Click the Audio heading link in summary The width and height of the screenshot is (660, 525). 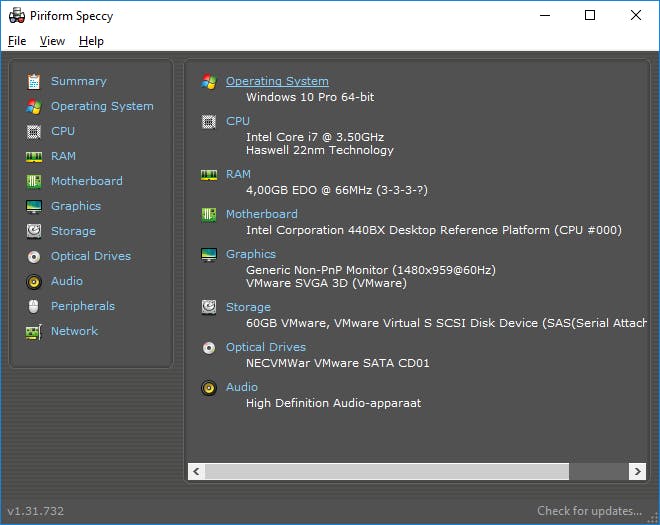click(242, 387)
